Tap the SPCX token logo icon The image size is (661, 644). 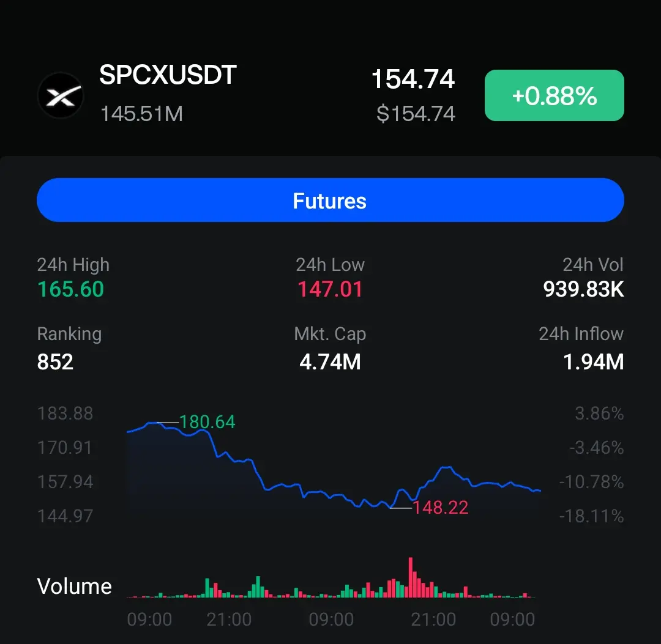click(61, 95)
